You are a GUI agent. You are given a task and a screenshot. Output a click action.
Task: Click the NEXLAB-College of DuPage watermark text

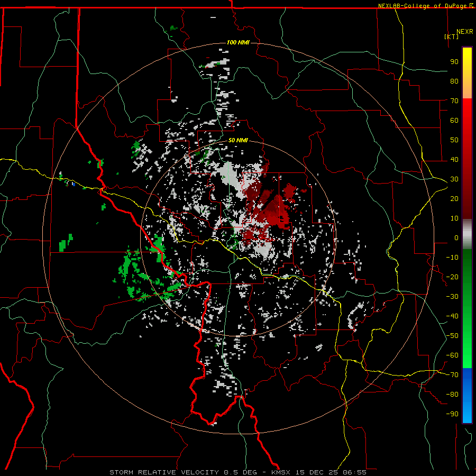pos(425,6)
